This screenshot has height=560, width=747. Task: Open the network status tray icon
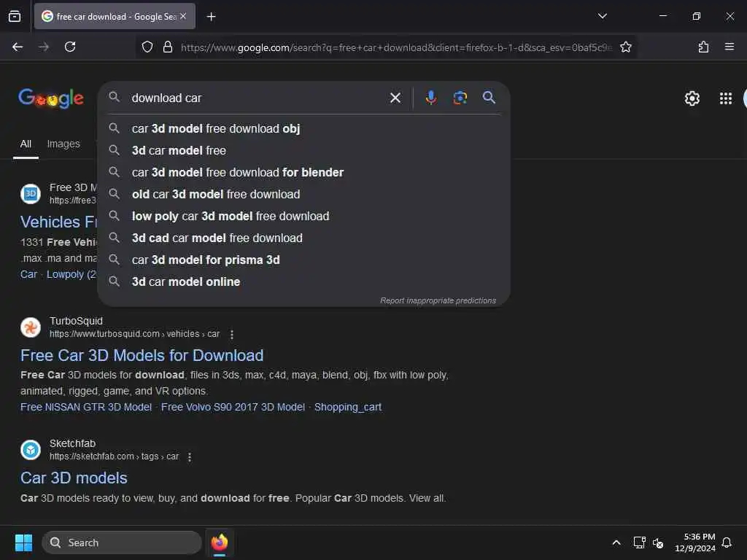point(639,542)
